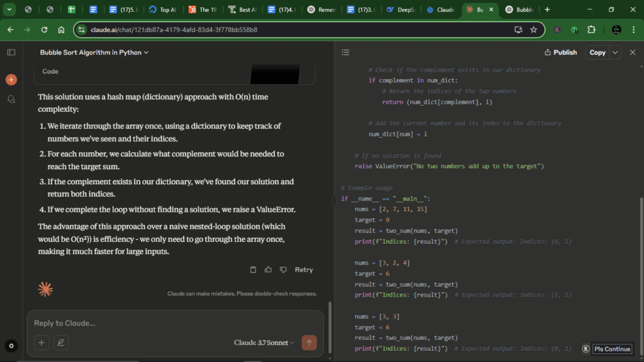Retry Claude's last response
The image size is (644, 362).
(x=304, y=269)
